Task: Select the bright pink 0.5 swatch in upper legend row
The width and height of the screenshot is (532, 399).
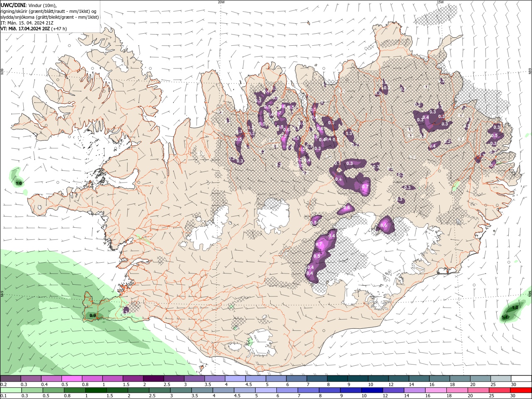Action: click(x=71, y=379)
